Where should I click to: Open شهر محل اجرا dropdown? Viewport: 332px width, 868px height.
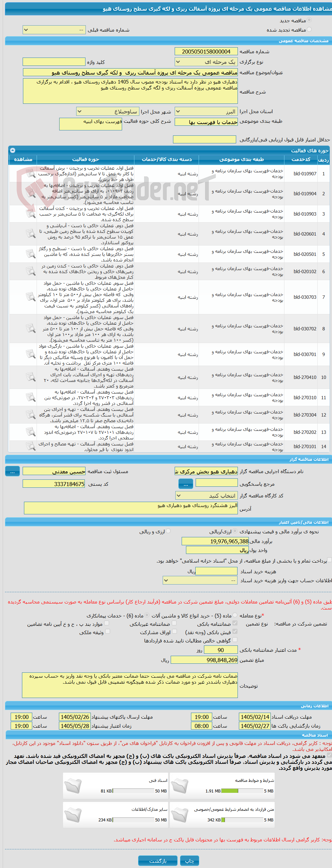click(x=107, y=111)
